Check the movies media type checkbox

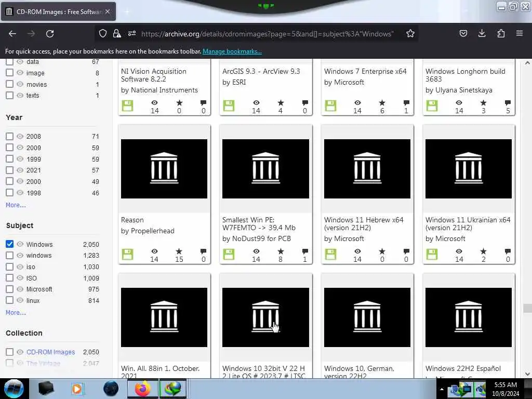point(9,84)
